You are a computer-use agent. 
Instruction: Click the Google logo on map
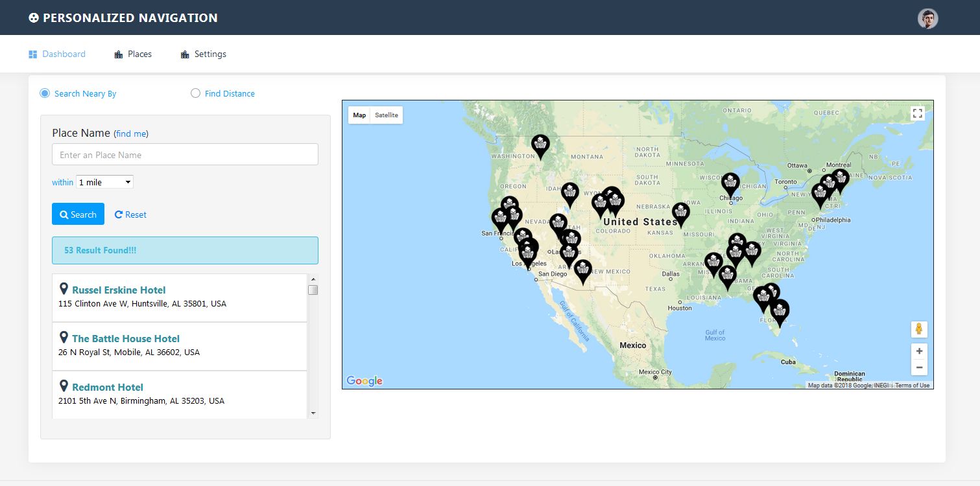click(x=365, y=381)
